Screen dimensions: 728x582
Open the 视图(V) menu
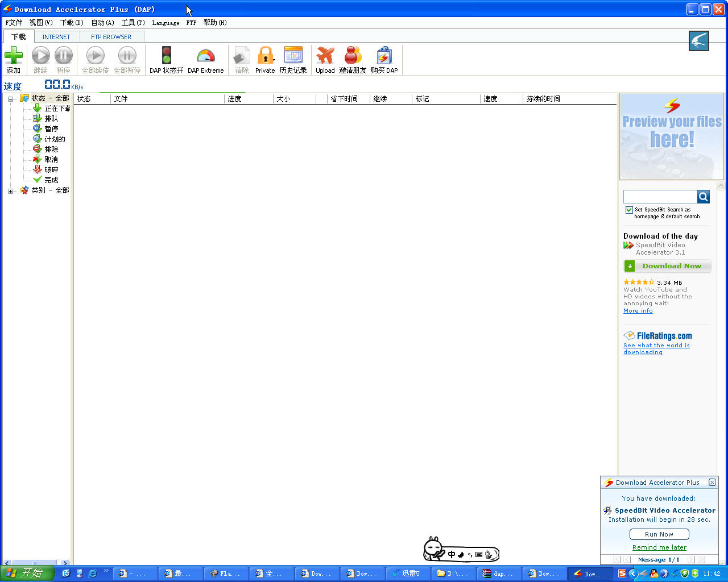click(x=41, y=23)
